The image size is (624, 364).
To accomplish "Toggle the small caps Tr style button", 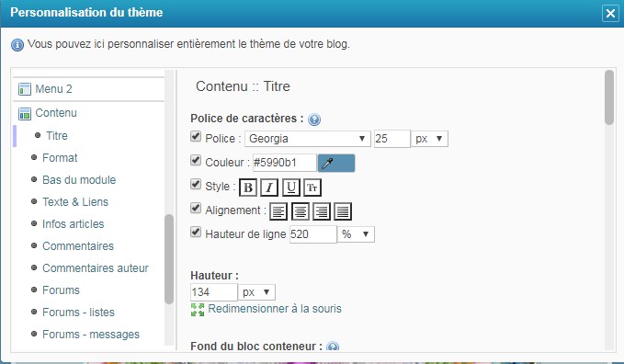I will [312, 188].
